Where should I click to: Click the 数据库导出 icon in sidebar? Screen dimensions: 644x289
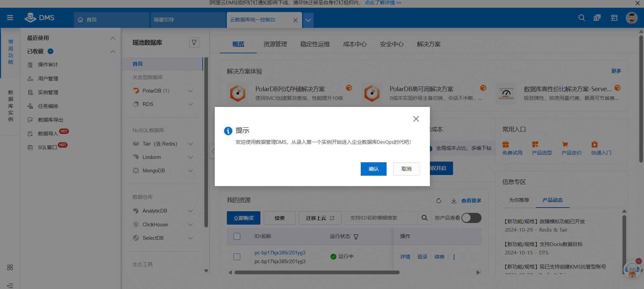coord(30,120)
